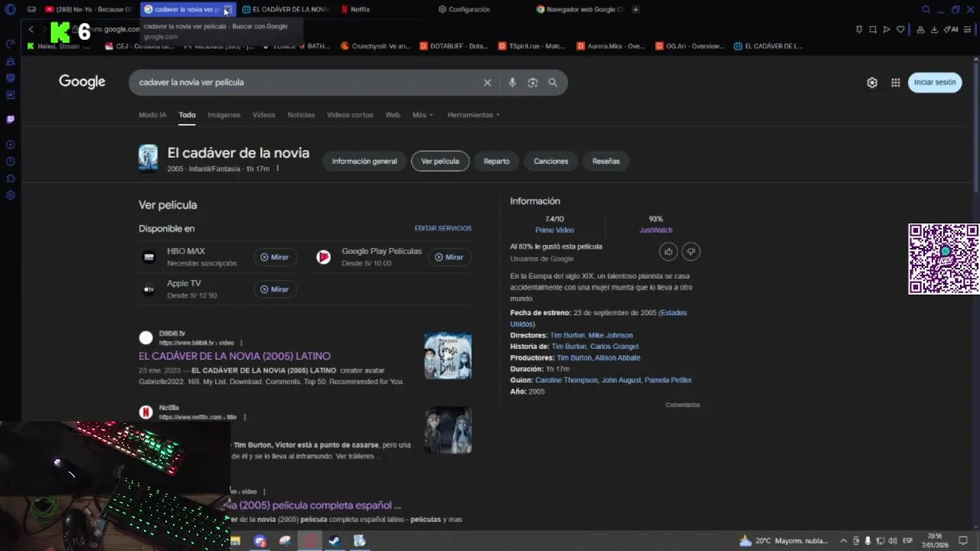Screen dimensions: 980x551
Task: Click Mirar button for Apple TV
Action: tap(274, 289)
